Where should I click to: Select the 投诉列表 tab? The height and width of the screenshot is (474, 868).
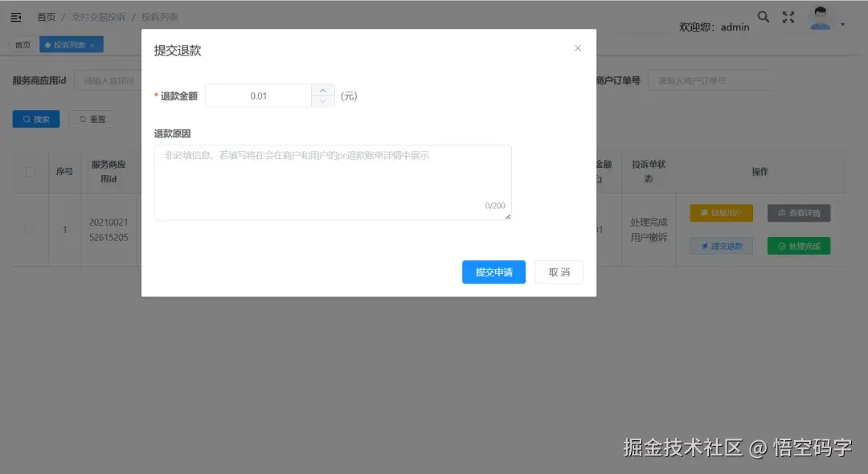[x=67, y=44]
